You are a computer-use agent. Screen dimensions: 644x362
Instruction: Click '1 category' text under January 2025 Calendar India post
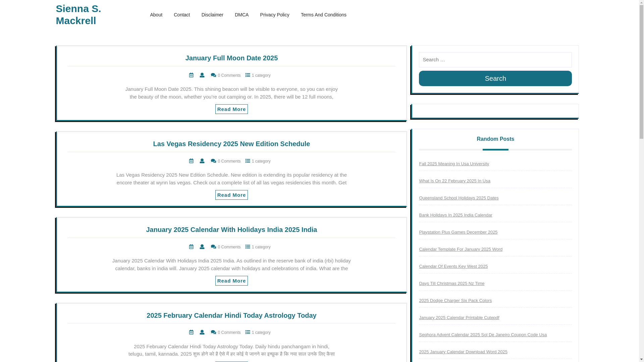[261, 247]
